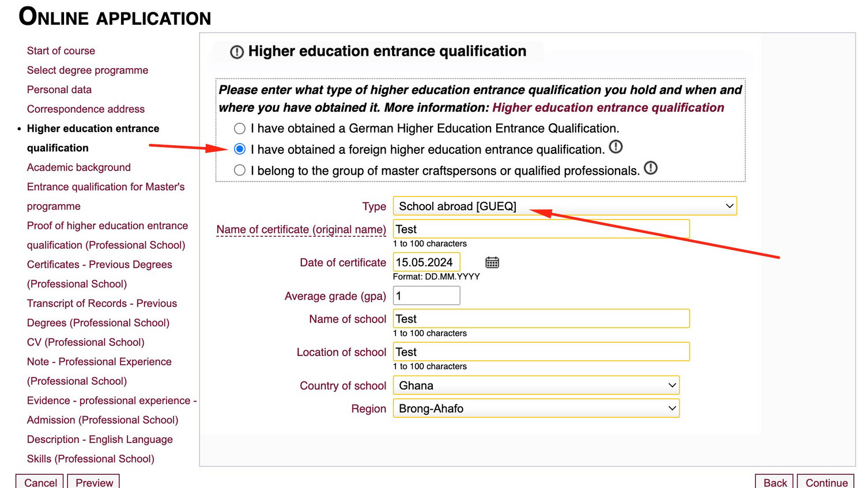Select German Higher Education Entrance Qualification
Screen dimensions: 868x488
tap(240, 128)
